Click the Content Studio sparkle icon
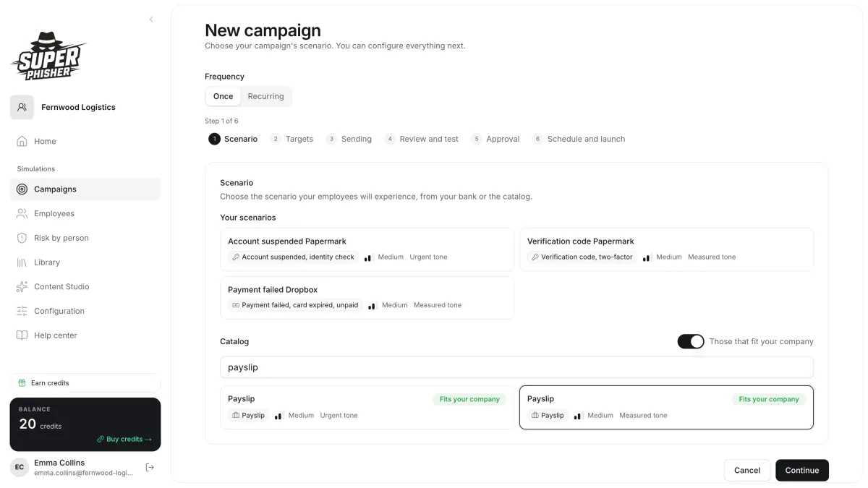The height and width of the screenshot is (488, 868). [22, 287]
